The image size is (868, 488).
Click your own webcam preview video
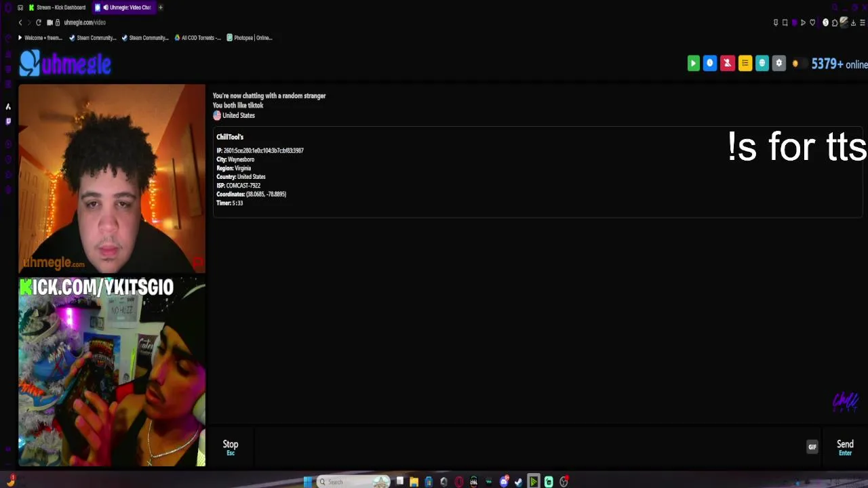pyautogui.click(x=112, y=371)
